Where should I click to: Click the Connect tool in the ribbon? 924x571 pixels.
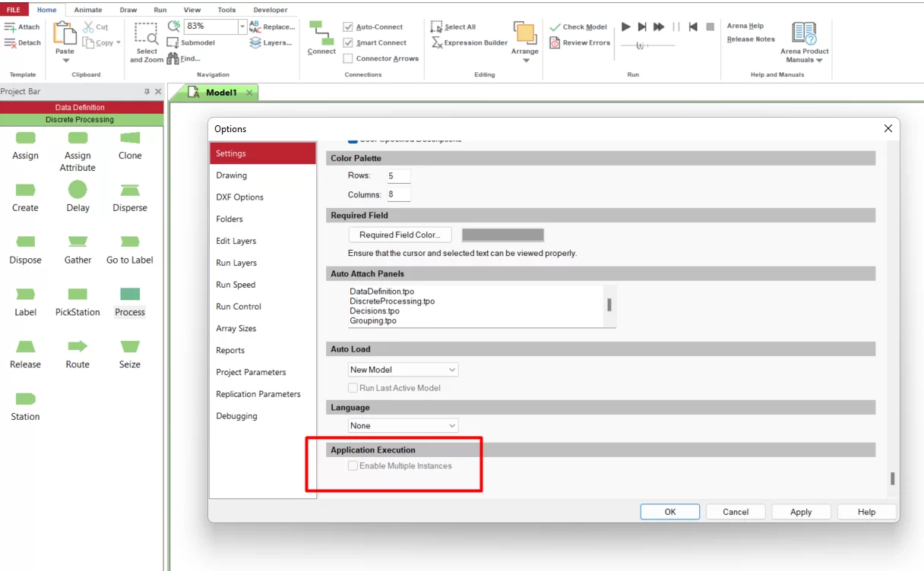(321, 37)
